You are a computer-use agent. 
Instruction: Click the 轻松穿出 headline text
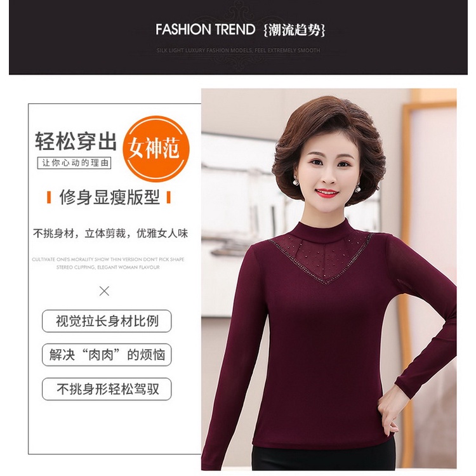(76, 141)
